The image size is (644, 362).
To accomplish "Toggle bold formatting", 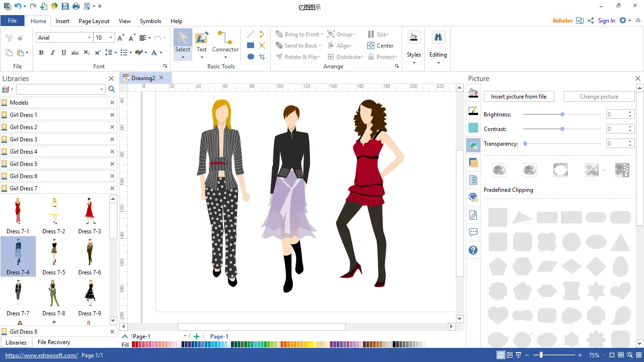I will 41,53.
